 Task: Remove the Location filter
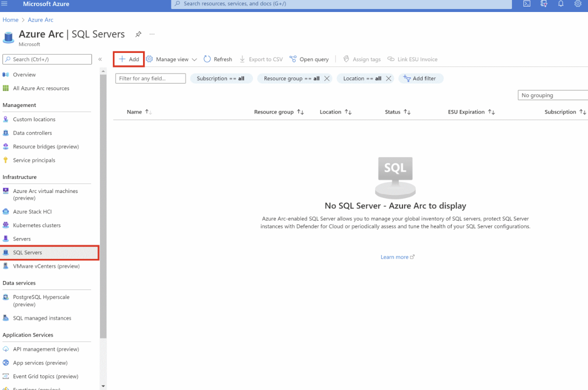pos(388,78)
